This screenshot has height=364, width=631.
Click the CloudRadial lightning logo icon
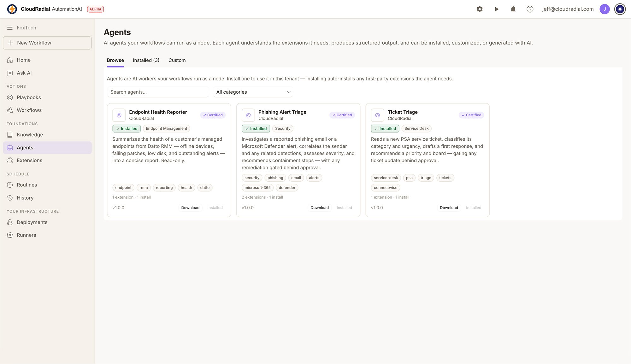click(12, 9)
